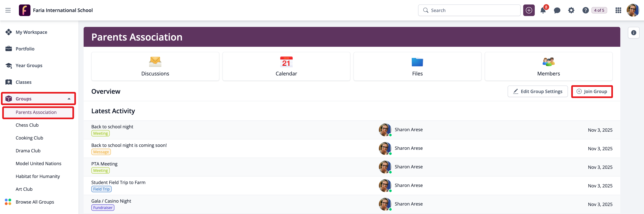
Task: Click the notifications bell icon
Action: point(543,11)
